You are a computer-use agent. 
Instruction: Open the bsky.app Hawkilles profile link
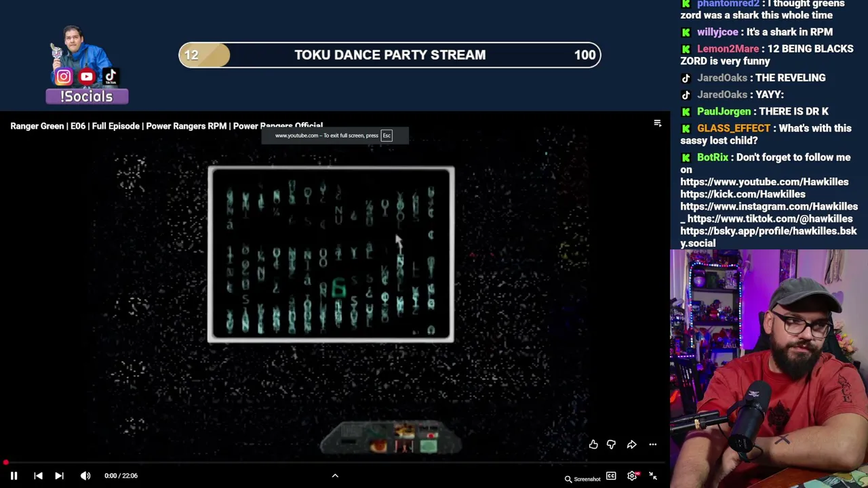point(768,237)
